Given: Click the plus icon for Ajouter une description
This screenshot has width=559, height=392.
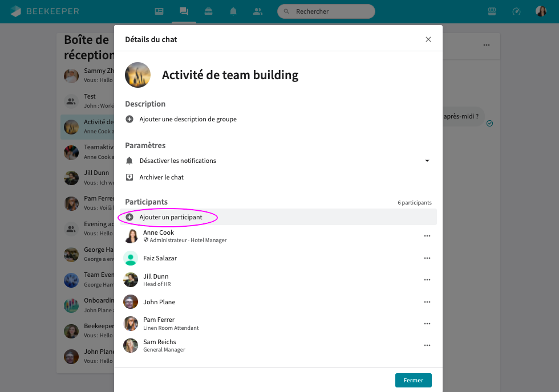Looking at the screenshot, I should point(129,119).
